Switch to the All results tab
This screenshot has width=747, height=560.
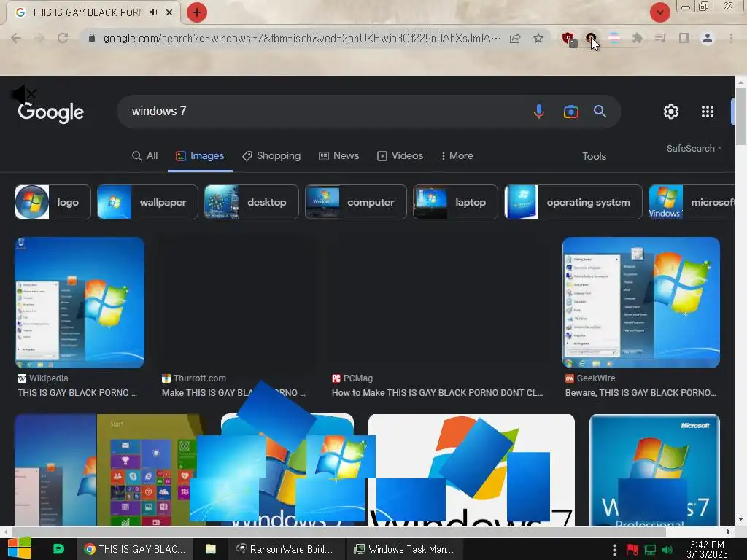click(145, 156)
